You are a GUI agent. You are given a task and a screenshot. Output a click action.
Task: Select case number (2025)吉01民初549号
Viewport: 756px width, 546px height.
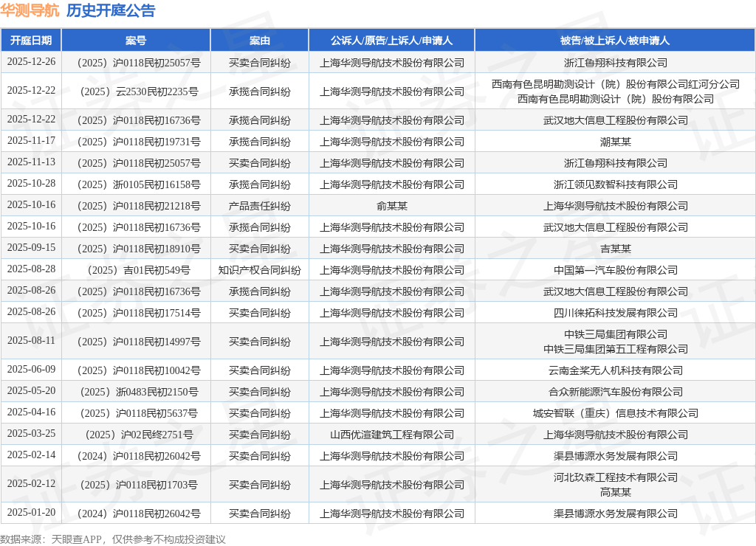point(139,270)
